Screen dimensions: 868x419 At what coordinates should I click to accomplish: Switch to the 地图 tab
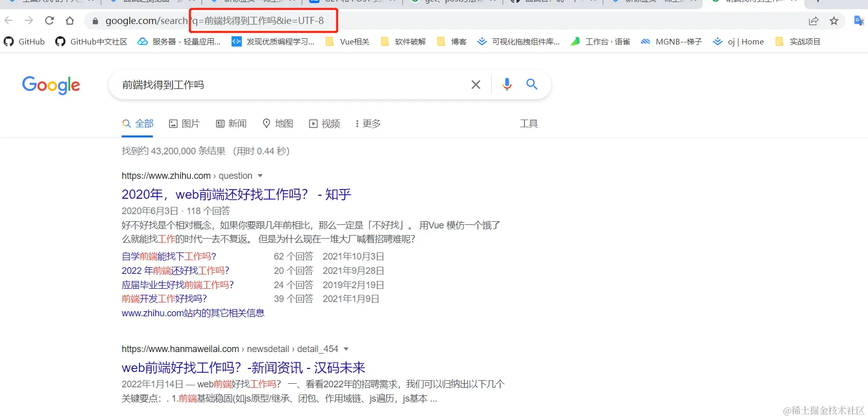coord(278,124)
